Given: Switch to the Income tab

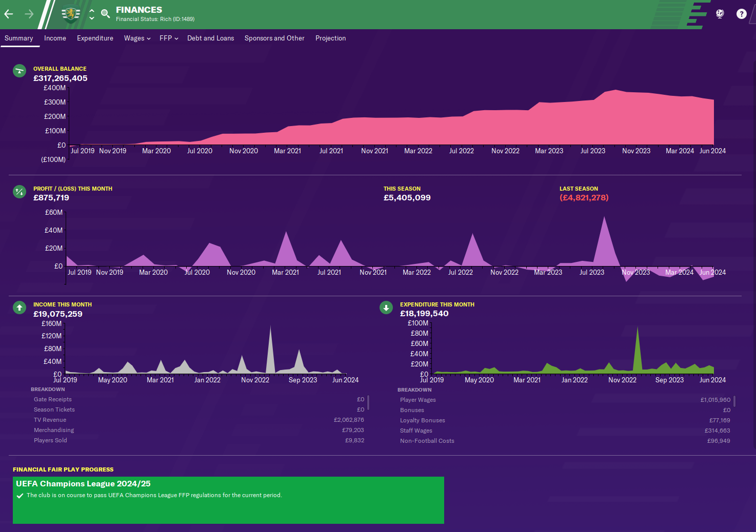Looking at the screenshot, I should (x=55, y=38).
